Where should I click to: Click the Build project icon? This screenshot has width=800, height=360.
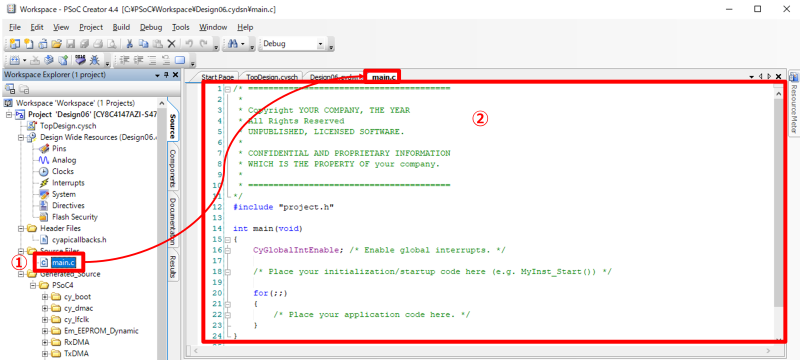(x=15, y=60)
